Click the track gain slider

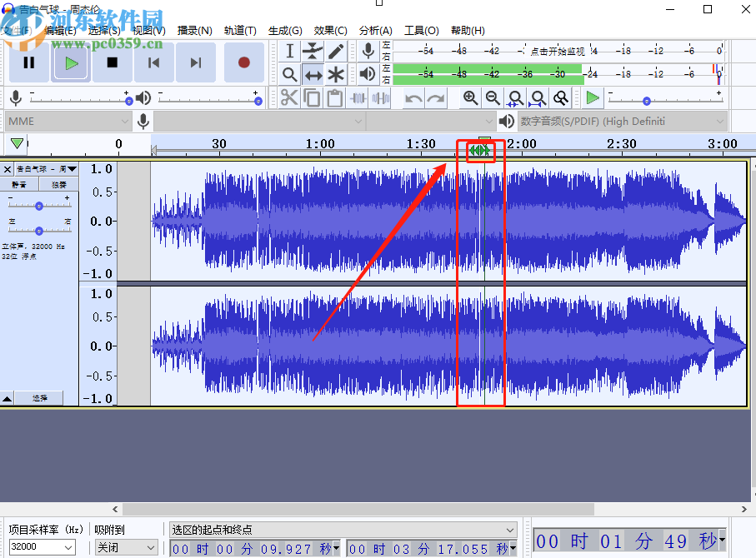pos(39,205)
